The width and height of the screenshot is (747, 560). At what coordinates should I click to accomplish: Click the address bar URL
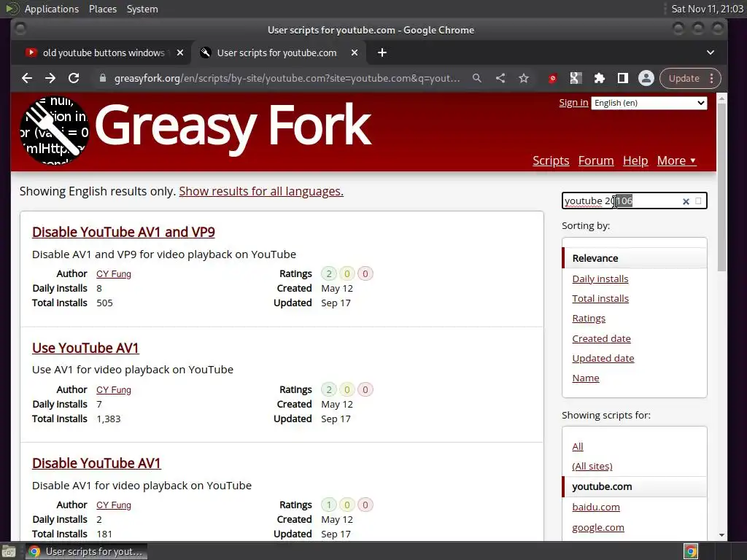tap(287, 79)
